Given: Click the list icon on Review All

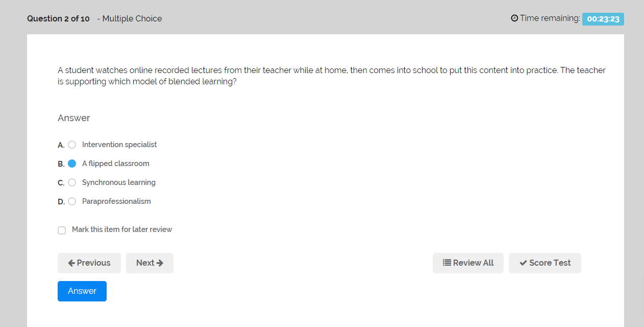Looking at the screenshot, I should pyautogui.click(x=447, y=263).
